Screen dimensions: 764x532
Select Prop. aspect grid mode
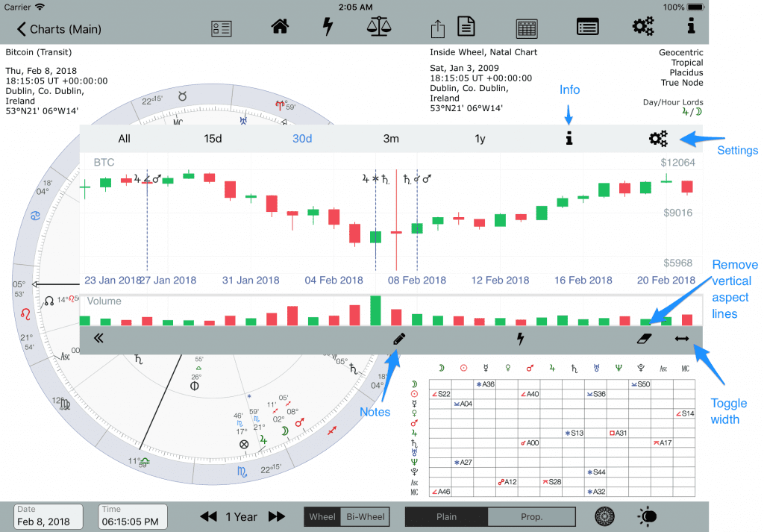(531, 517)
